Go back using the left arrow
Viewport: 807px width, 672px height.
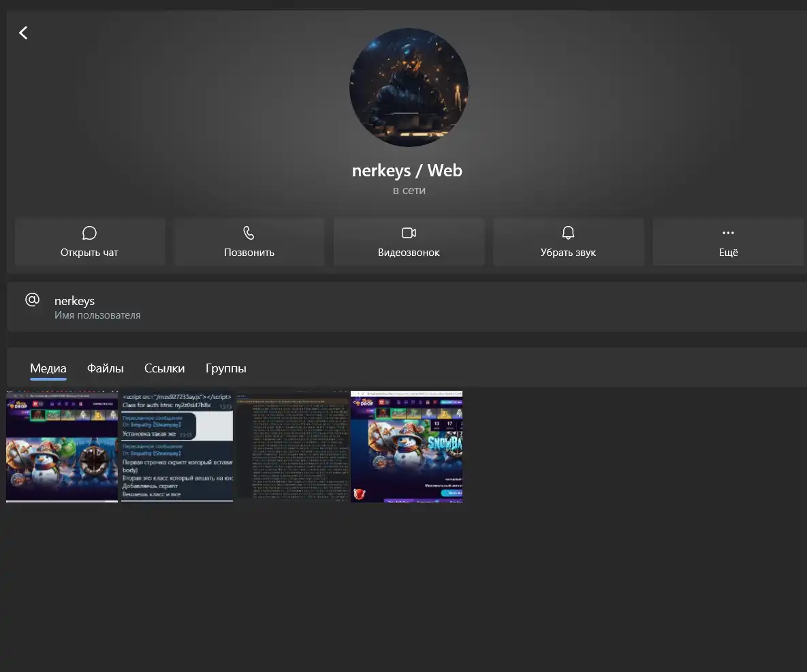tap(23, 33)
